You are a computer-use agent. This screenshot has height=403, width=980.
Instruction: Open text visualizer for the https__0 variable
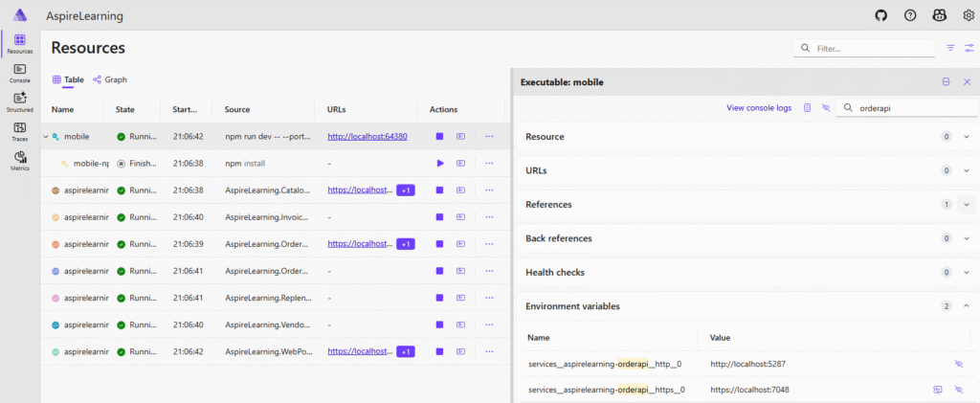938,390
